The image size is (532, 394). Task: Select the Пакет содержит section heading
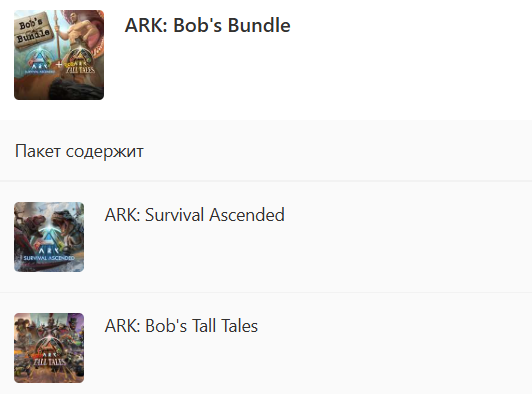coord(79,151)
